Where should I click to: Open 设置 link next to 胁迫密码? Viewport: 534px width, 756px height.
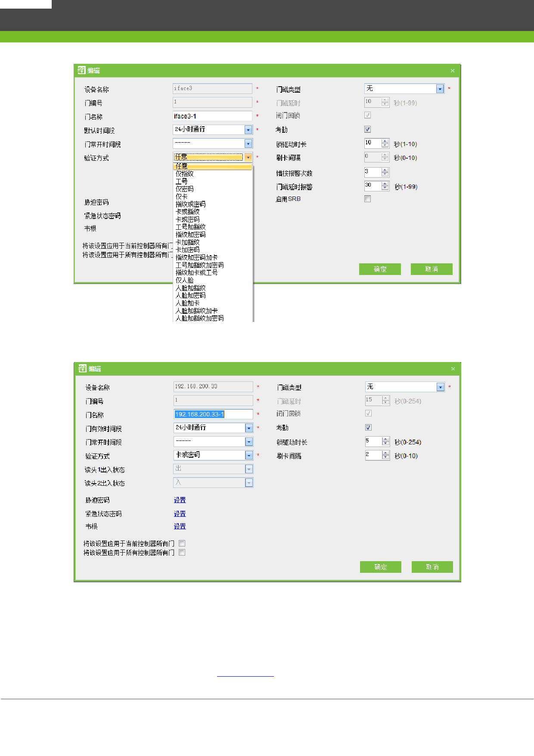point(180,500)
